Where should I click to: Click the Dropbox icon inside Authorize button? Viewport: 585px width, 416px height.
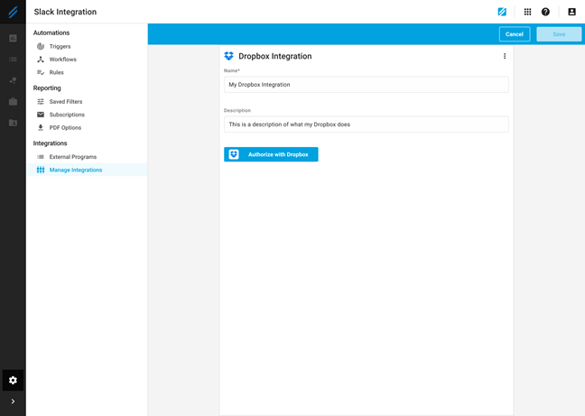(234, 154)
